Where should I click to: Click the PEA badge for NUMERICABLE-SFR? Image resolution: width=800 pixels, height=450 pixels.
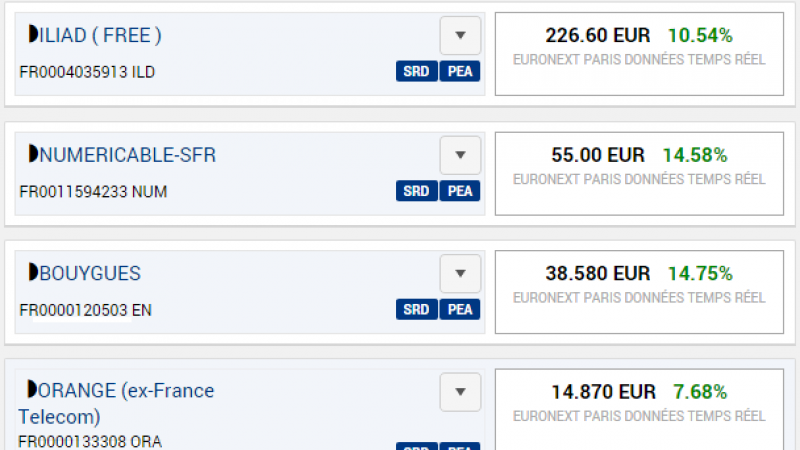coord(460,190)
